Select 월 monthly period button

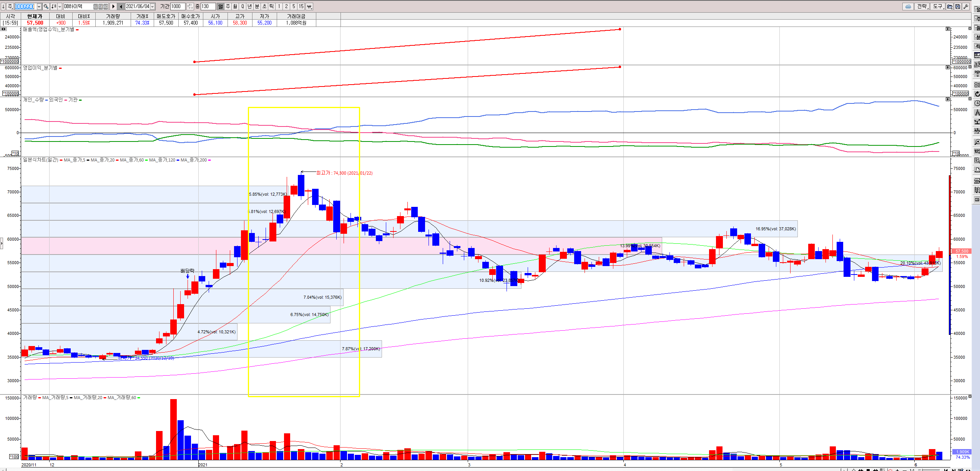coord(235,7)
